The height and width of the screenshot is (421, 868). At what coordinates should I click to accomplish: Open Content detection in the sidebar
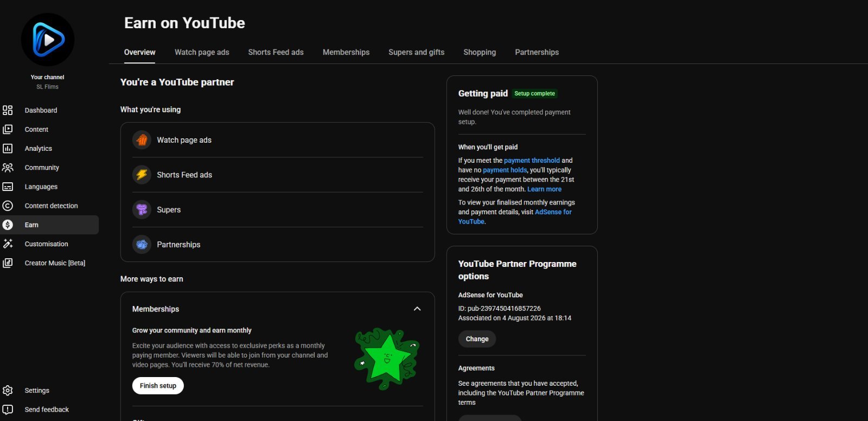tap(51, 206)
